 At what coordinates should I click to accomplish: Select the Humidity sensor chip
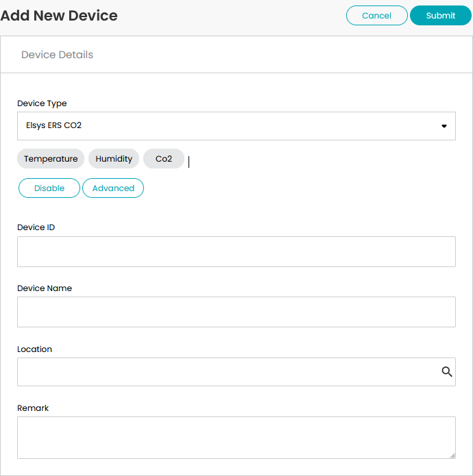tap(114, 159)
